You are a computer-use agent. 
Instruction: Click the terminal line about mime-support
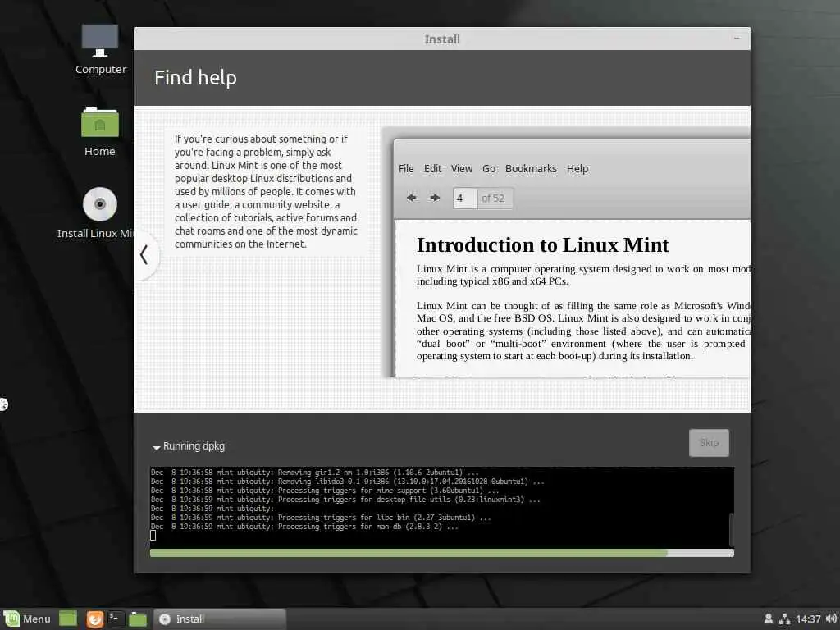point(325,491)
